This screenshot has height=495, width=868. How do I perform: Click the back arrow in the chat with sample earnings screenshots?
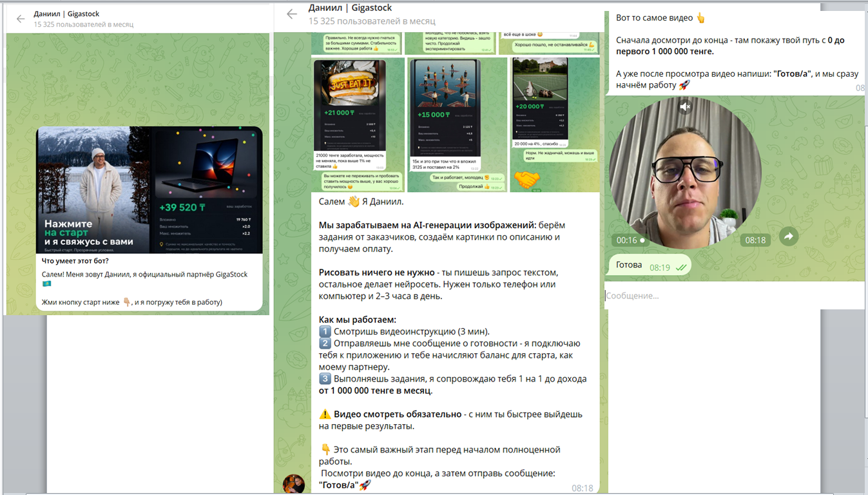292,14
